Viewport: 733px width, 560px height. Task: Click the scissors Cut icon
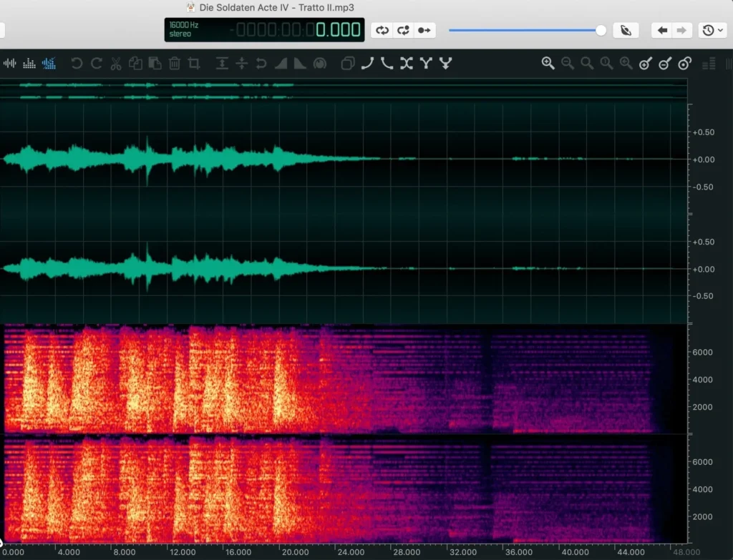[116, 64]
